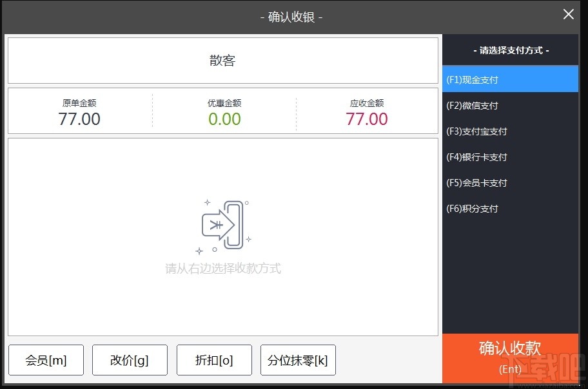588x389 pixels.
Task: Click the 散客 customer name field
Action: coord(223,60)
